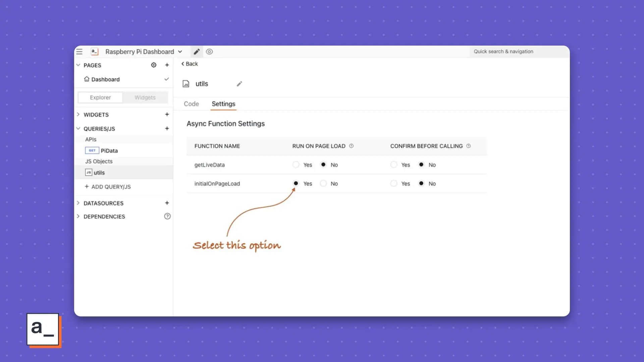Open Quick search & navigation
Screen dimensions: 644x362
point(503,51)
